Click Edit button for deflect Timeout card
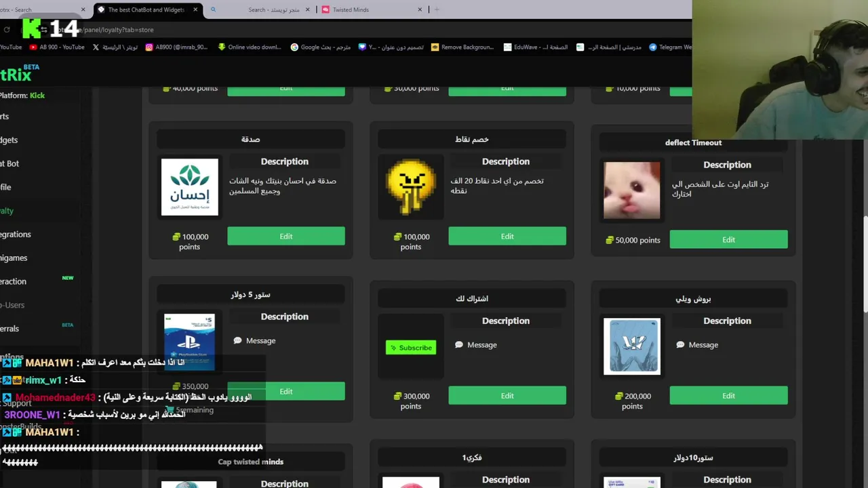 coord(728,239)
